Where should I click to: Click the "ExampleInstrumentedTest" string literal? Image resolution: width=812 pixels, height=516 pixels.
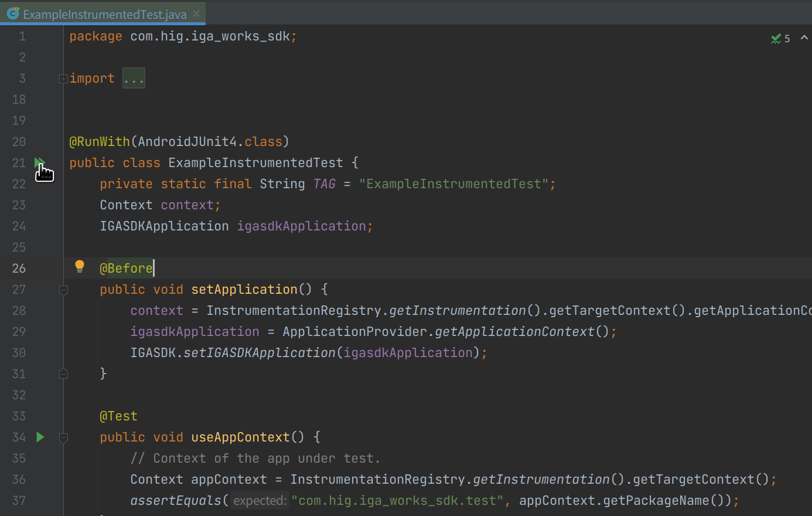tap(454, 184)
